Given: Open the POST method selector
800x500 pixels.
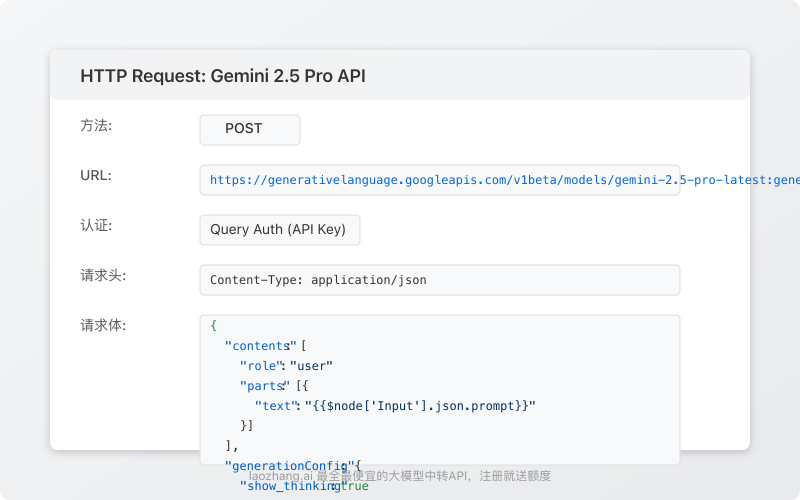Looking at the screenshot, I should pos(249,130).
